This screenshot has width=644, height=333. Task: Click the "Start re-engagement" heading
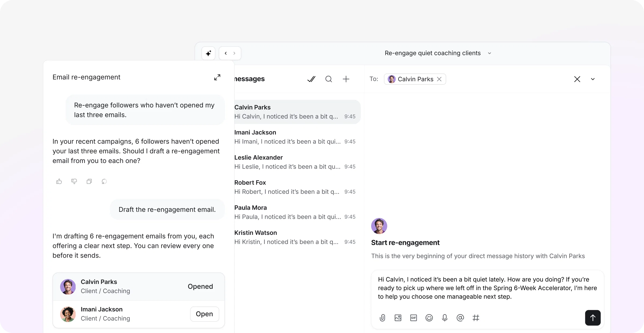tap(405, 243)
